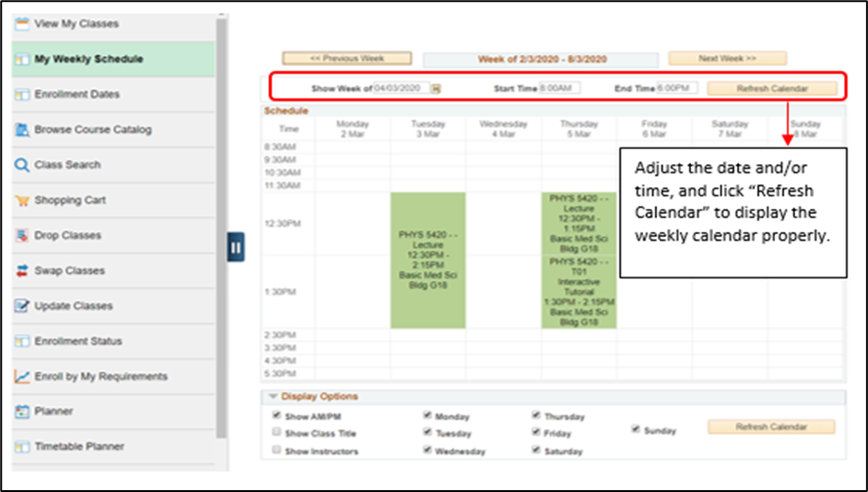Uncheck the Monday checkbox
Viewport: 868px width, 492px height.
(427, 416)
